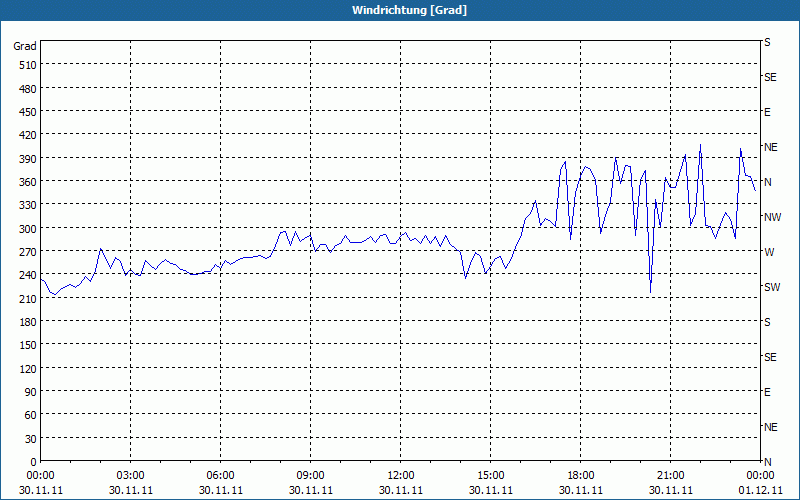Click the 00:00 time label dated 01.12.11
The width and height of the screenshot is (800, 500).
click(760, 476)
